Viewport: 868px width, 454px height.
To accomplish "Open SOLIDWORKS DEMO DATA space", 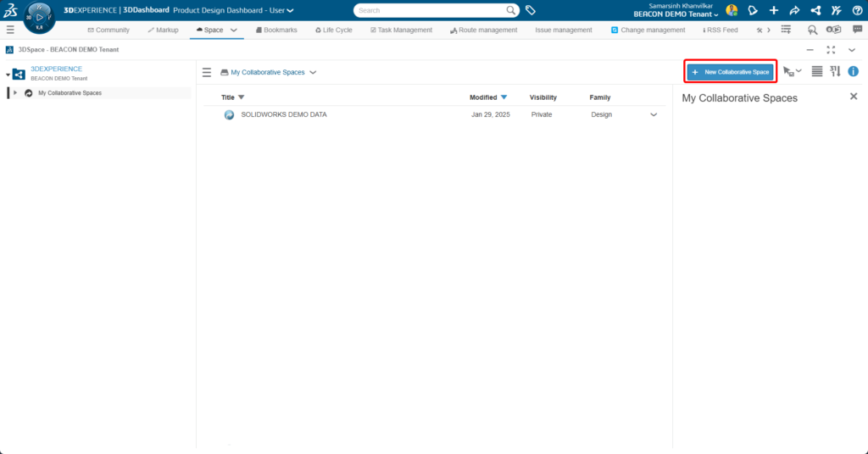I will (283, 114).
